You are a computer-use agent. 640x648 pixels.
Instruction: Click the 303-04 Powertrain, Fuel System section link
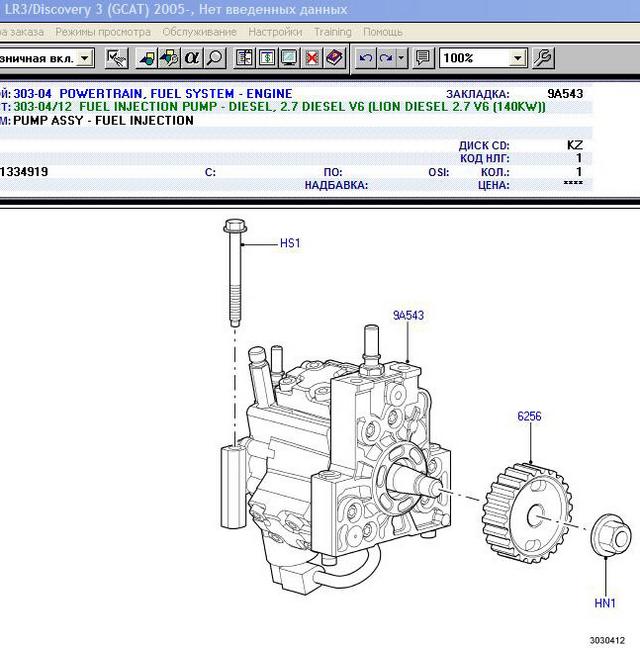153,94
